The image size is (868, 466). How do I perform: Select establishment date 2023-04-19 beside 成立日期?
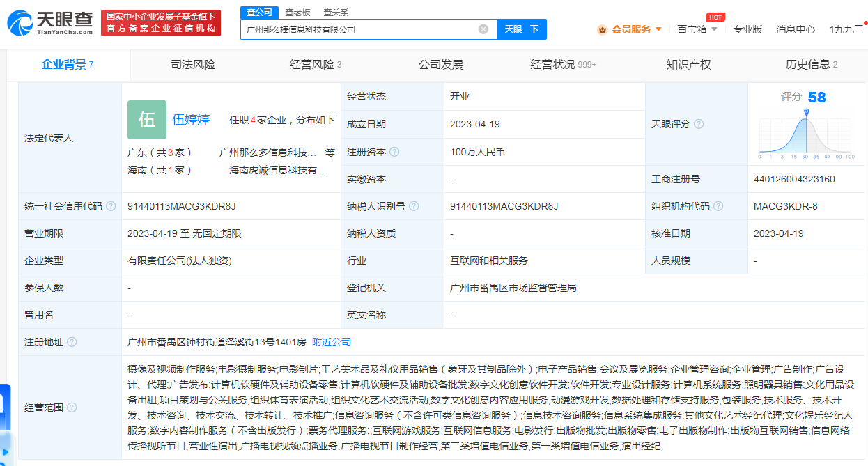click(475, 124)
